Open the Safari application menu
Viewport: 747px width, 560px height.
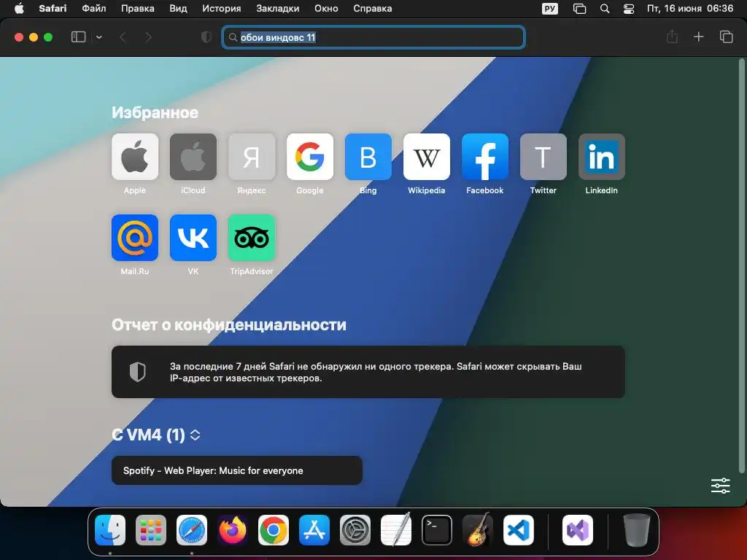click(x=53, y=9)
